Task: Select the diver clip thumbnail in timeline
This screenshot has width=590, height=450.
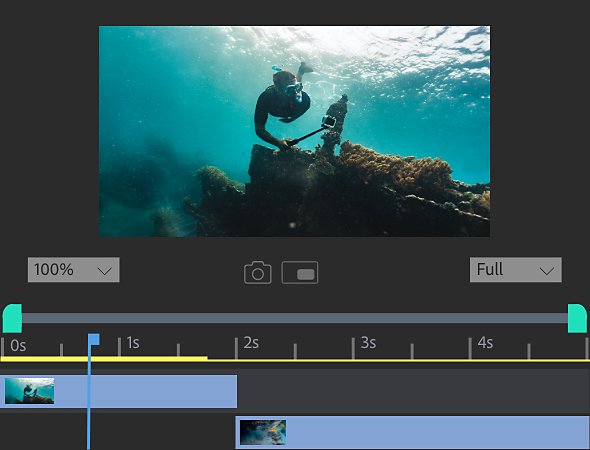Action: coord(29,391)
